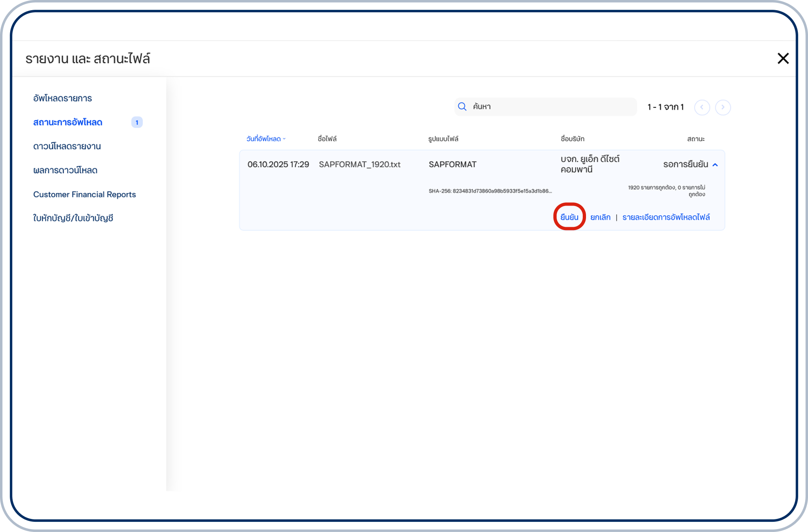Click the ยกเลิก cancel link
Image resolution: width=808 pixels, height=532 pixels.
[600, 217]
